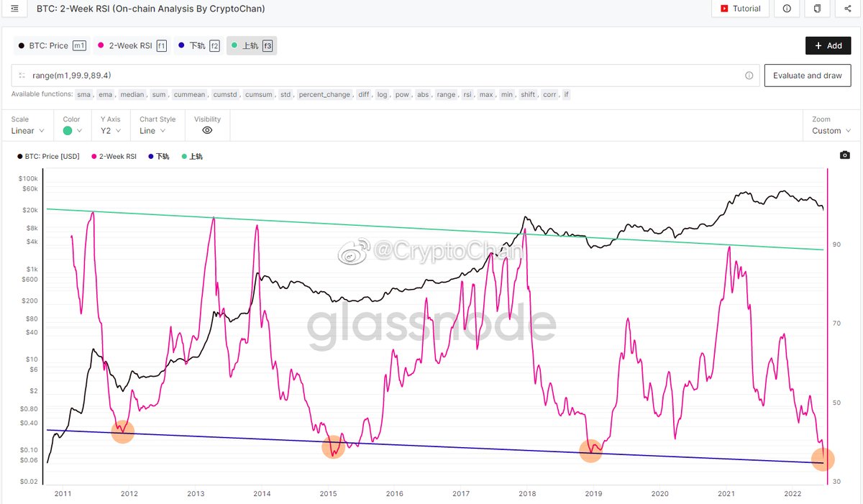Click the formula field info icon
Image resolution: width=863 pixels, height=504 pixels.
pyautogui.click(x=749, y=75)
